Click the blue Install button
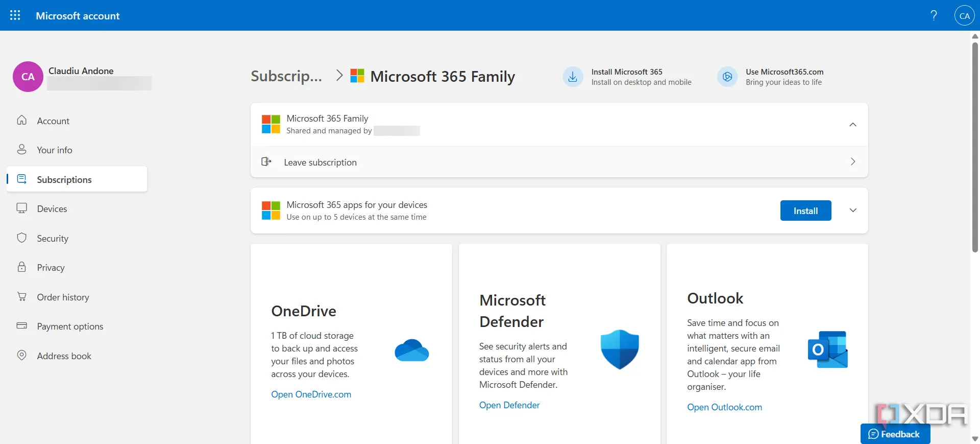The height and width of the screenshot is (444, 980). coord(805,211)
